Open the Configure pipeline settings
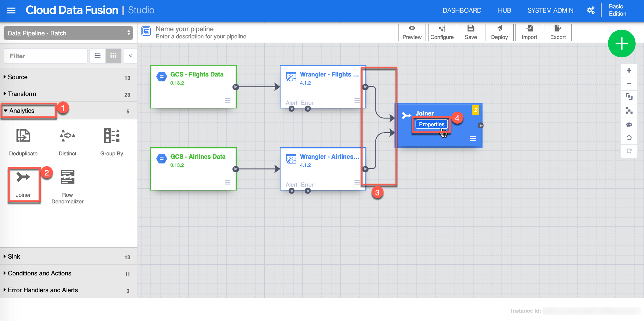Viewport: 644px width, 321px height. (x=442, y=32)
